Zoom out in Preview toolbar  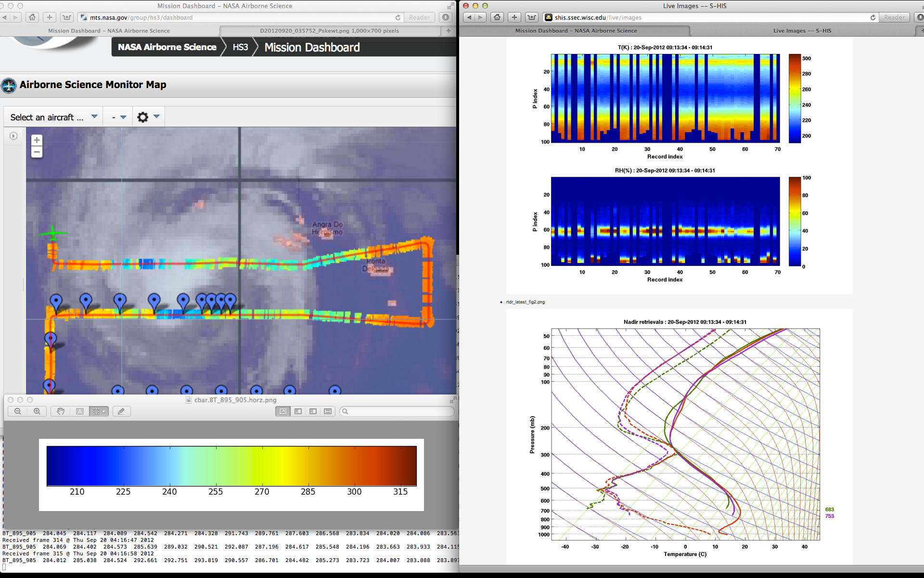click(x=18, y=411)
